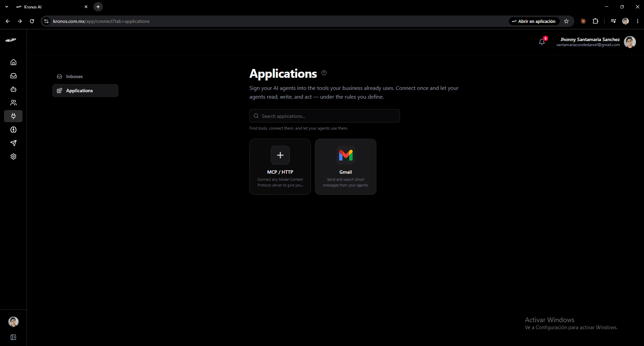Click the orange extension icon in toolbar
Screen dimensions: 644x346
[583, 21]
